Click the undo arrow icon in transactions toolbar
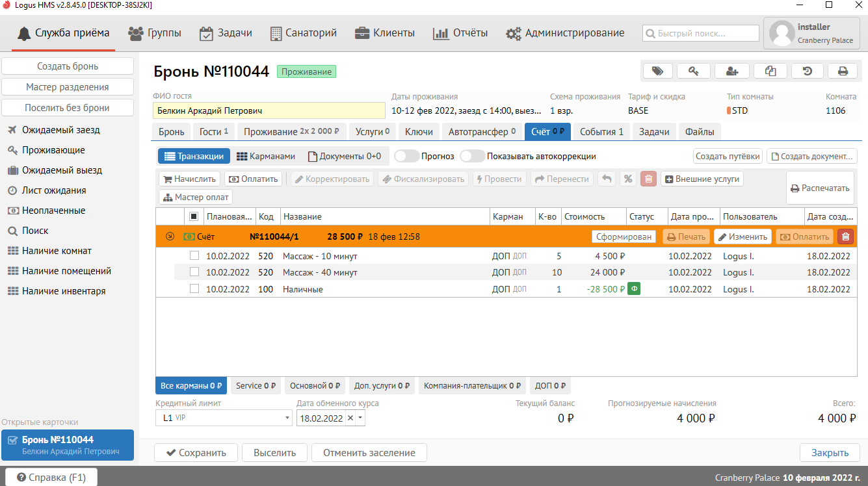The image size is (868, 486). [607, 179]
